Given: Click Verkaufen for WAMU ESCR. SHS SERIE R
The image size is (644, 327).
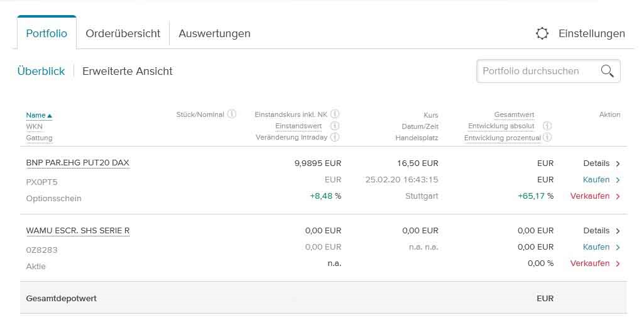Looking at the screenshot, I should [x=595, y=263].
